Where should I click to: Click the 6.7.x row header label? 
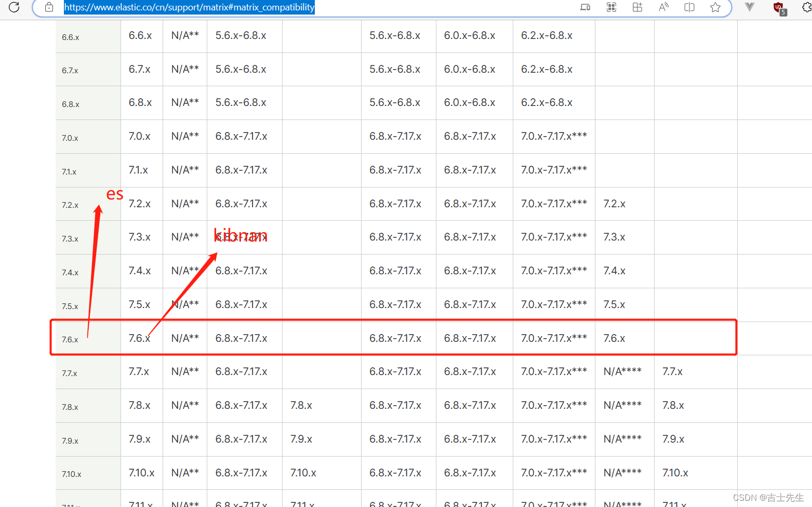tap(70, 71)
